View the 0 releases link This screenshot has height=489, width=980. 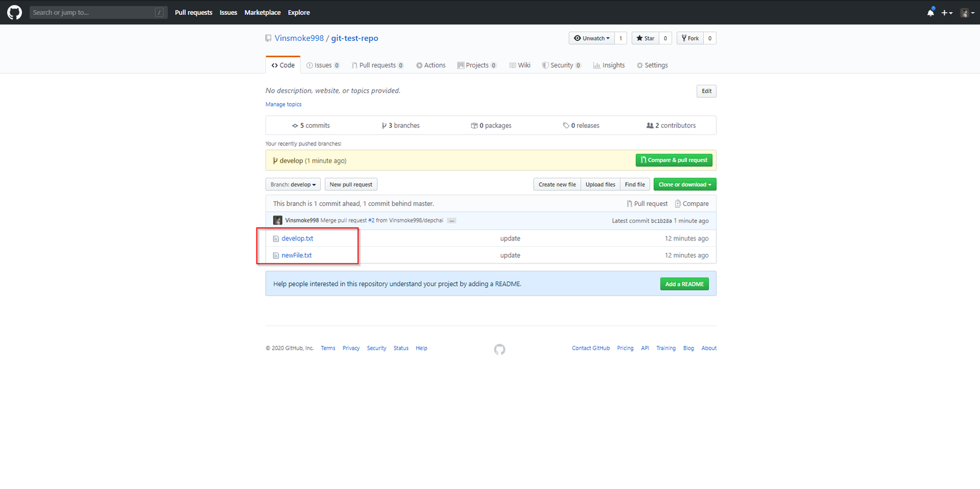click(581, 125)
